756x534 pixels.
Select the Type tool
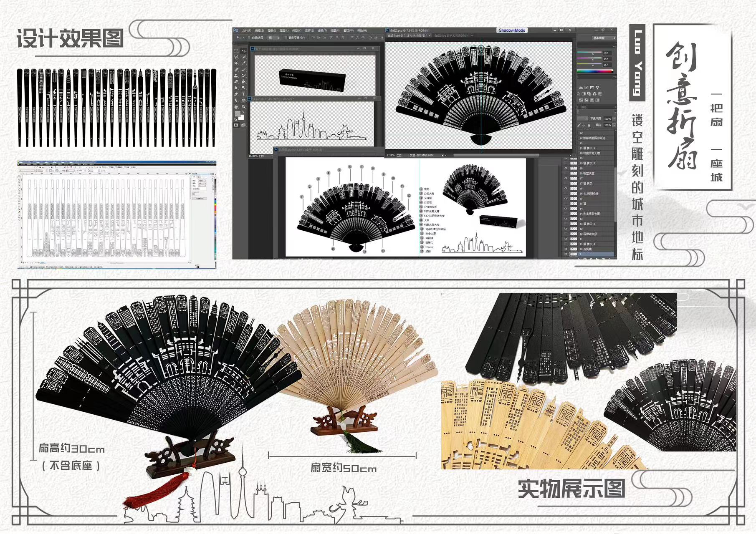(x=244, y=94)
